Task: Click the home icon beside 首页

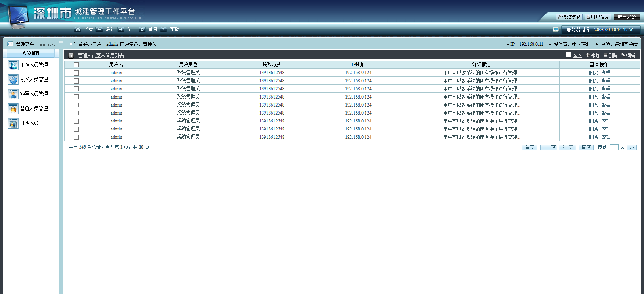Action: point(78,29)
